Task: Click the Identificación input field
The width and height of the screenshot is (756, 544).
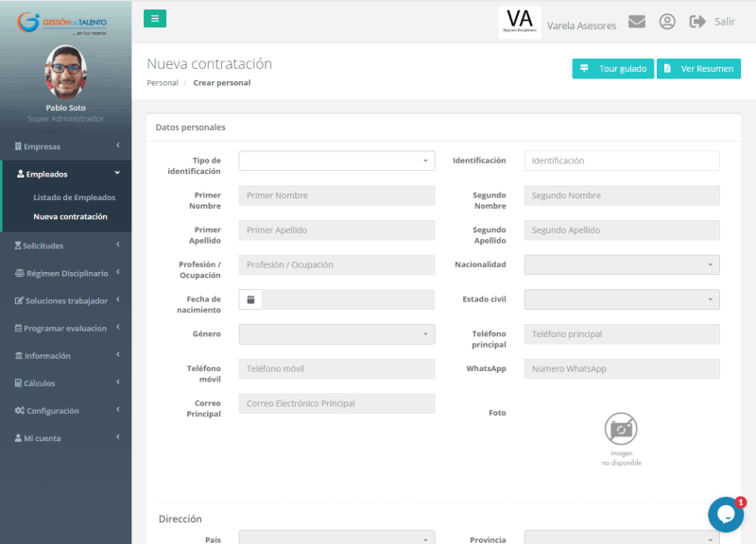Action: click(622, 161)
